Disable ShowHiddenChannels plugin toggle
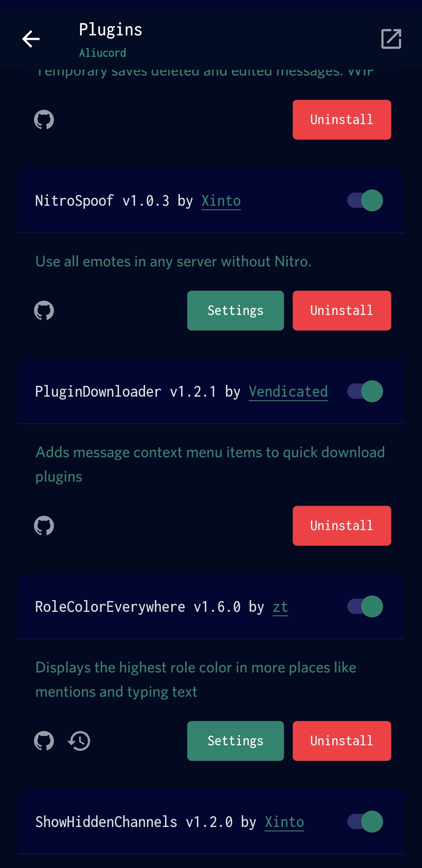This screenshot has height=868, width=422. click(365, 822)
